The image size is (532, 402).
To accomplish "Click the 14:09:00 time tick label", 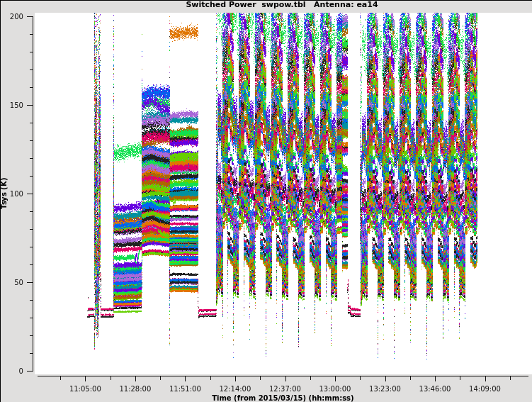I will click(x=485, y=389).
